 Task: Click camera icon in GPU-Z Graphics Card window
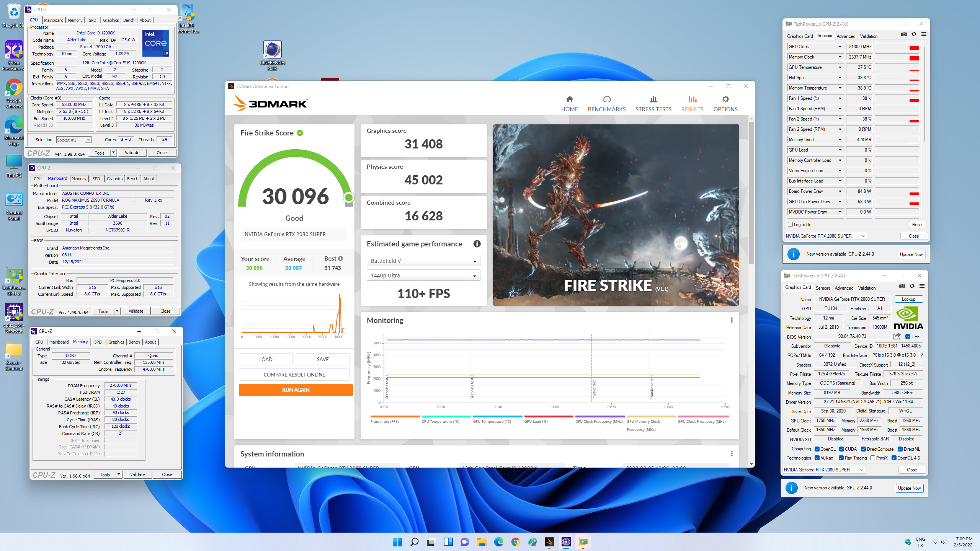(x=902, y=286)
